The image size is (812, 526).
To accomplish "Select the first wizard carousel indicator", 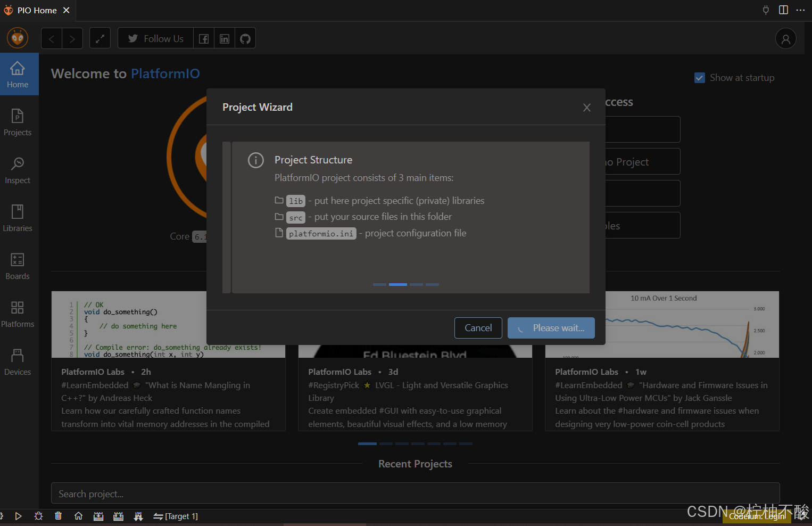I will tap(379, 284).
